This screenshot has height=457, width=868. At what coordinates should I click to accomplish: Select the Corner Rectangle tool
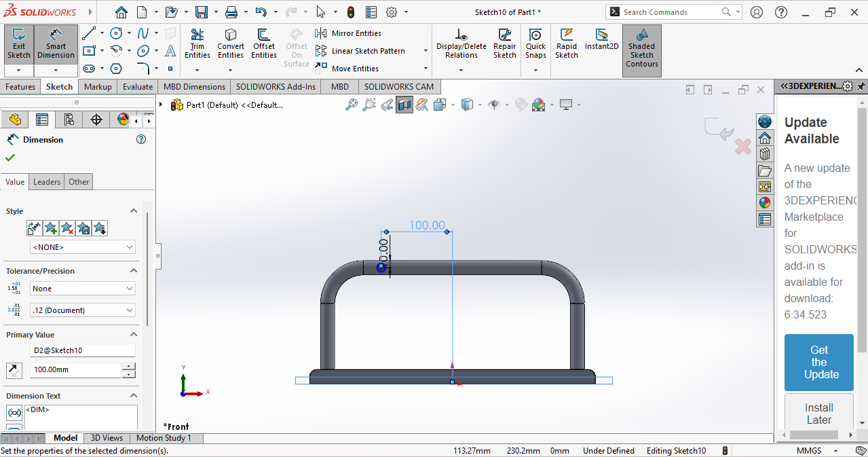[x=88, y=50]
